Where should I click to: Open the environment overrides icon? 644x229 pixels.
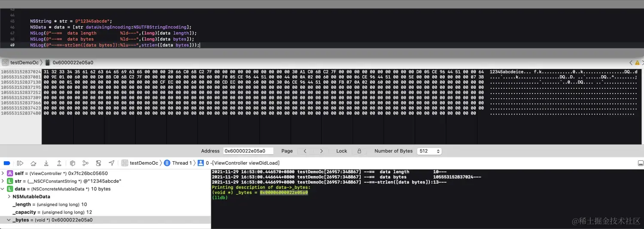point(98,163)
